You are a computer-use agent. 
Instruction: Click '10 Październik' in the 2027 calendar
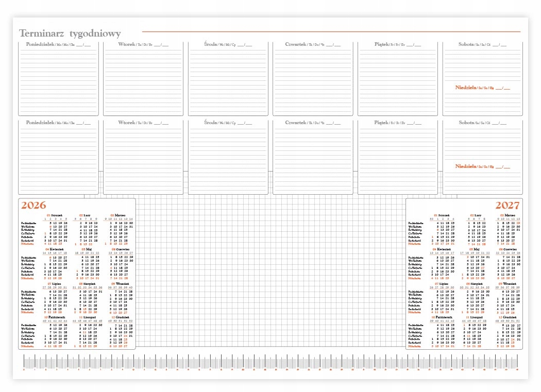pos(442,317)
